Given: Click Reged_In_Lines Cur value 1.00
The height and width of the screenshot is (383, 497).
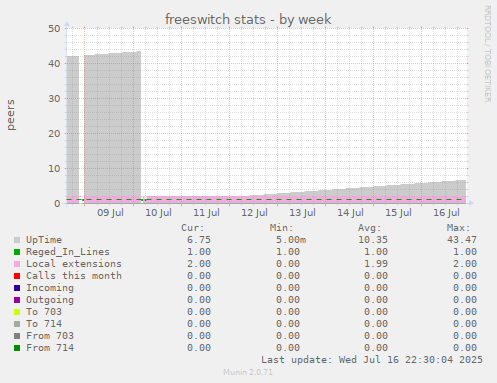Looking at the screenshot, I should coord(199,252).
